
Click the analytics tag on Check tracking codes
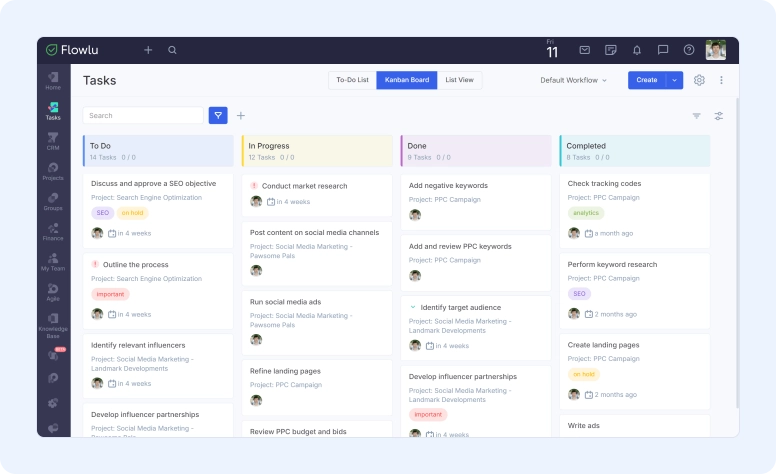(586, 213)
